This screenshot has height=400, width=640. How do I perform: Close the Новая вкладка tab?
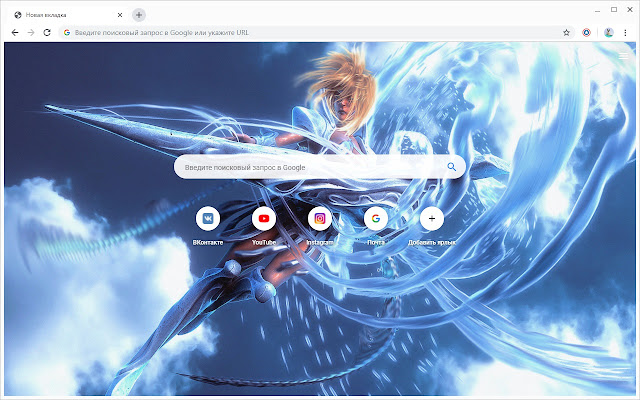(x=120, y=15)
